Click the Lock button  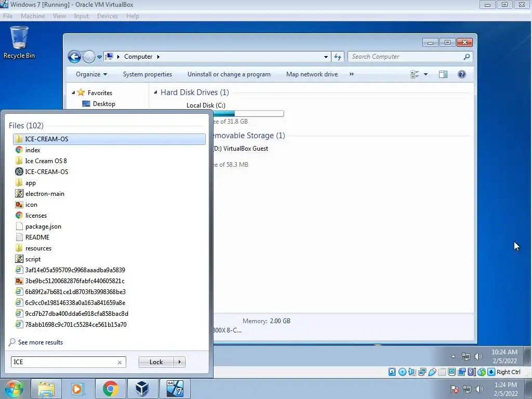[x=156, y=362]
